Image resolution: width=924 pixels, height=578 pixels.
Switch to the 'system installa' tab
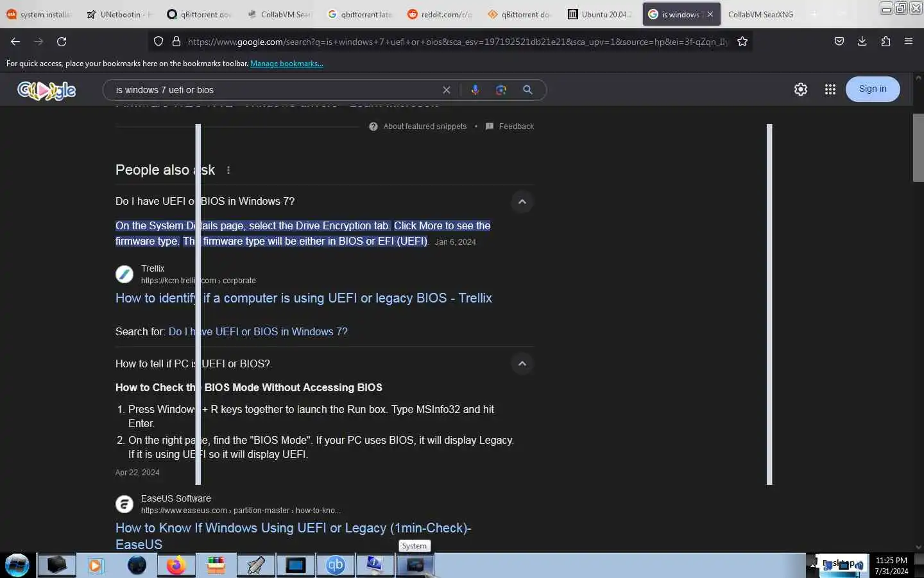(39, 14)
